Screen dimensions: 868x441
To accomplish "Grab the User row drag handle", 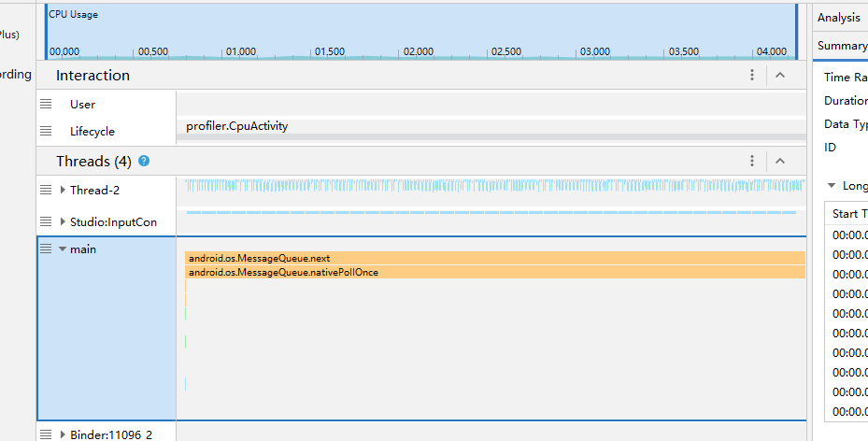I will (x=46, y=104).
